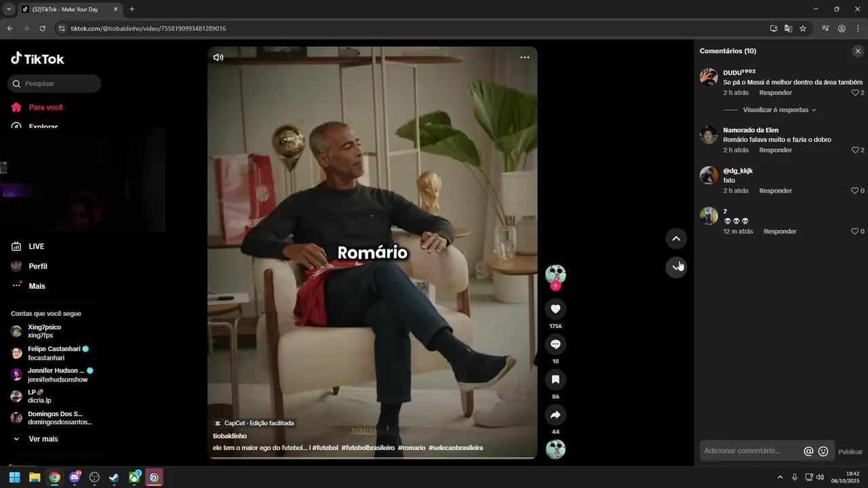This screenshot has width=868, height=488.
Task: Go to the previous video with up chevron
Action: pos(676,239)
